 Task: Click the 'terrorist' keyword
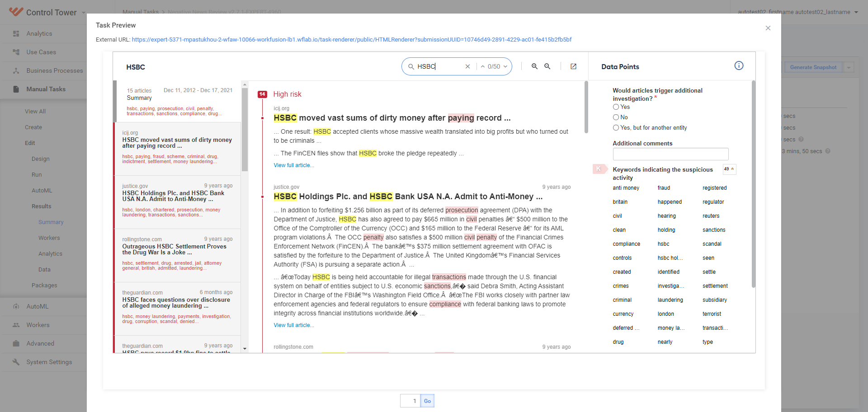(712, 314)
